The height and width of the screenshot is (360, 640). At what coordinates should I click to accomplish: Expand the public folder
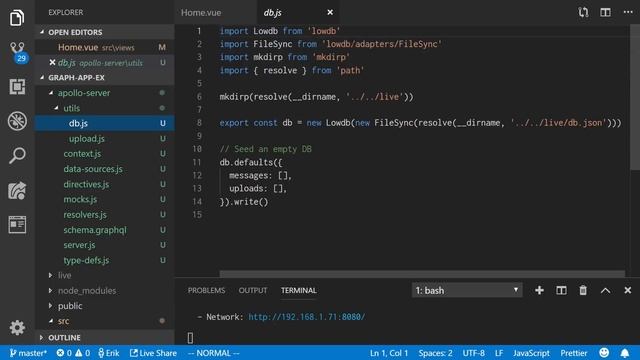50,306
